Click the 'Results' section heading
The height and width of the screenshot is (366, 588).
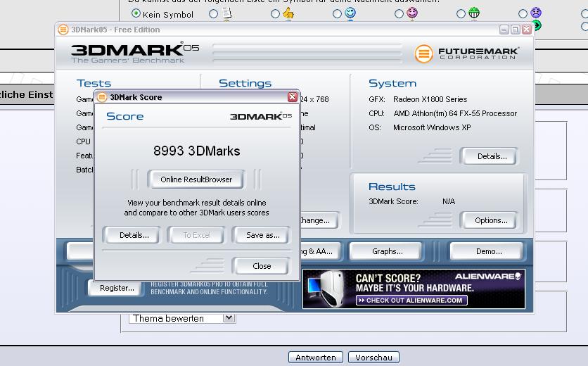pos(392,187)
